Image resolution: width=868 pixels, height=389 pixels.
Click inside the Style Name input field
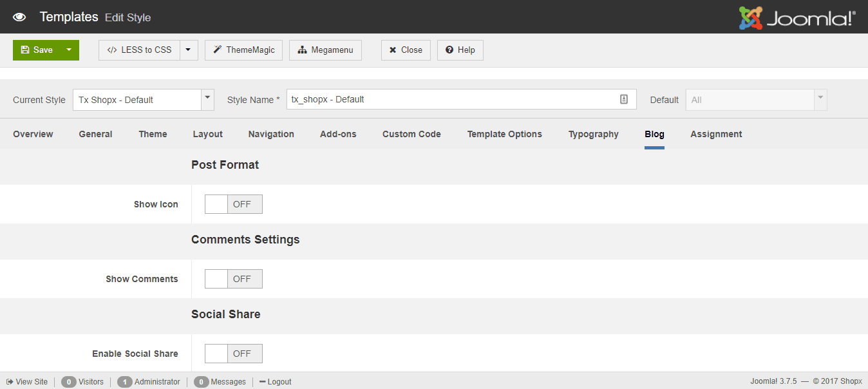[451, 99]
